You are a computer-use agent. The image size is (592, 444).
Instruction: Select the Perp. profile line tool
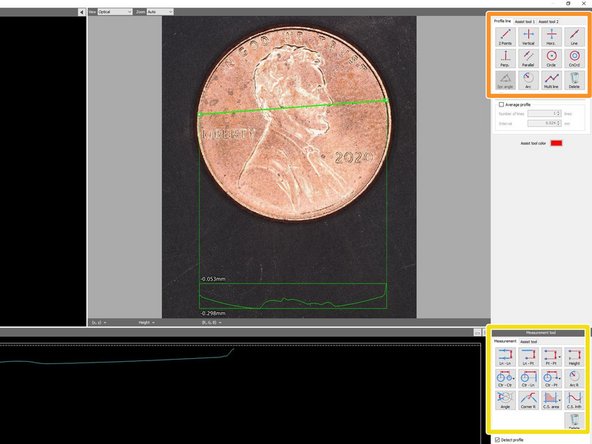(x=505, y=59)
